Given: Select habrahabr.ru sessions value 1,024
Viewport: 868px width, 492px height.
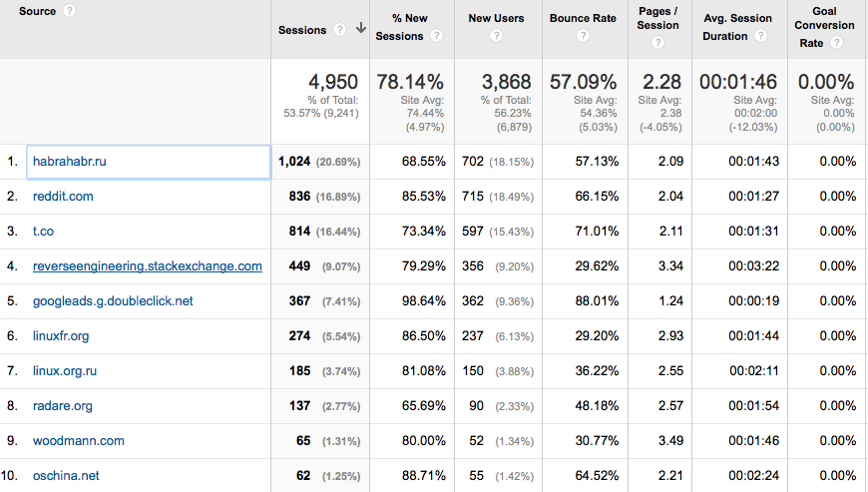Looking at the screenshot, I should point(294,161).
